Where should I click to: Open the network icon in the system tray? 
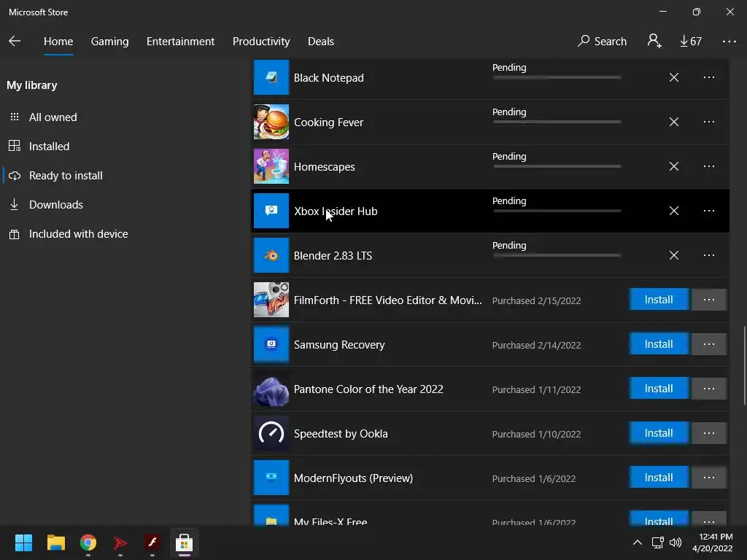(658, 542)
